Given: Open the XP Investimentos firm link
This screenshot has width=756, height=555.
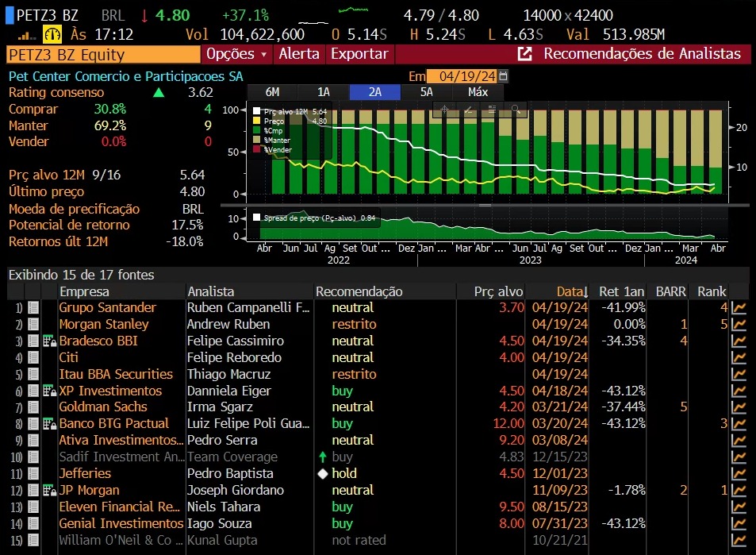Looking at the screenshot, I should [110, 391].
